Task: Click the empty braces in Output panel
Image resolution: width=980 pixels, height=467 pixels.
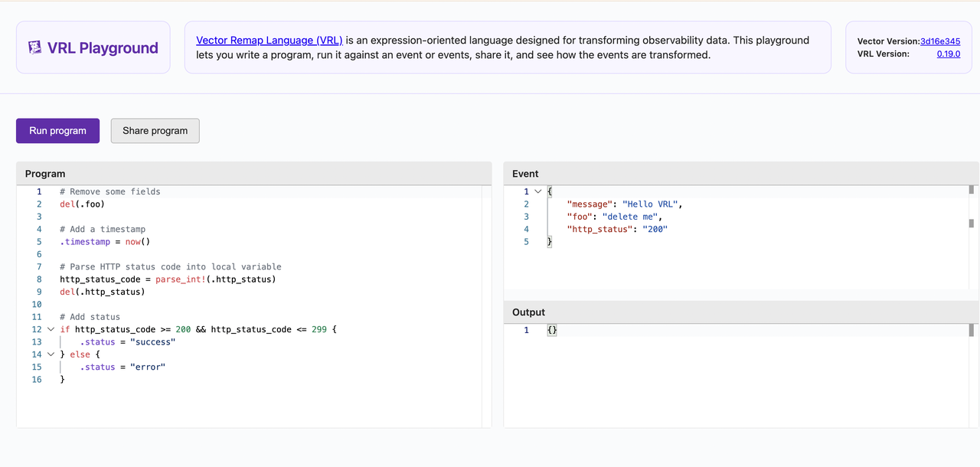Action: [x=552, y=330]
